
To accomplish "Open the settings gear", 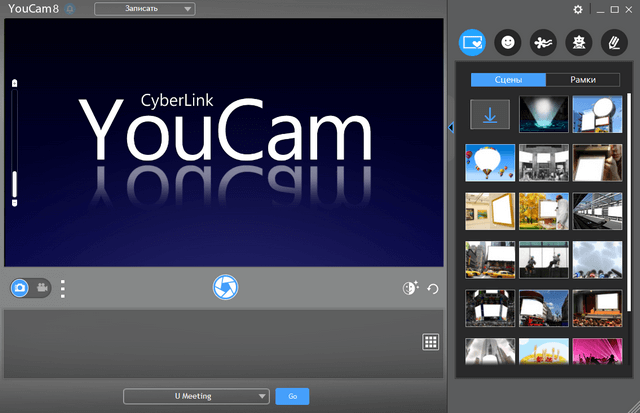I will coord(578,9).
